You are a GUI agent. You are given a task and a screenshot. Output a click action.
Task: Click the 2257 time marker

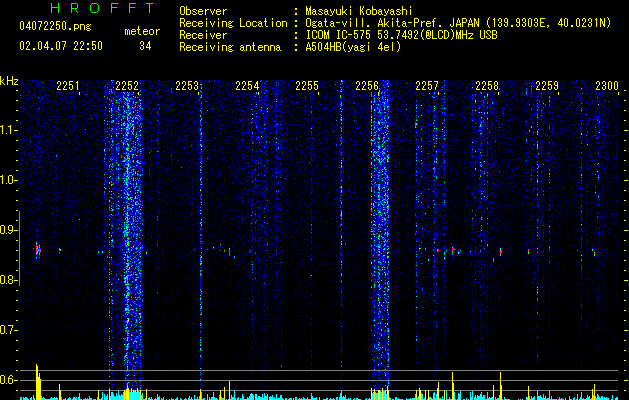point(427,85)
